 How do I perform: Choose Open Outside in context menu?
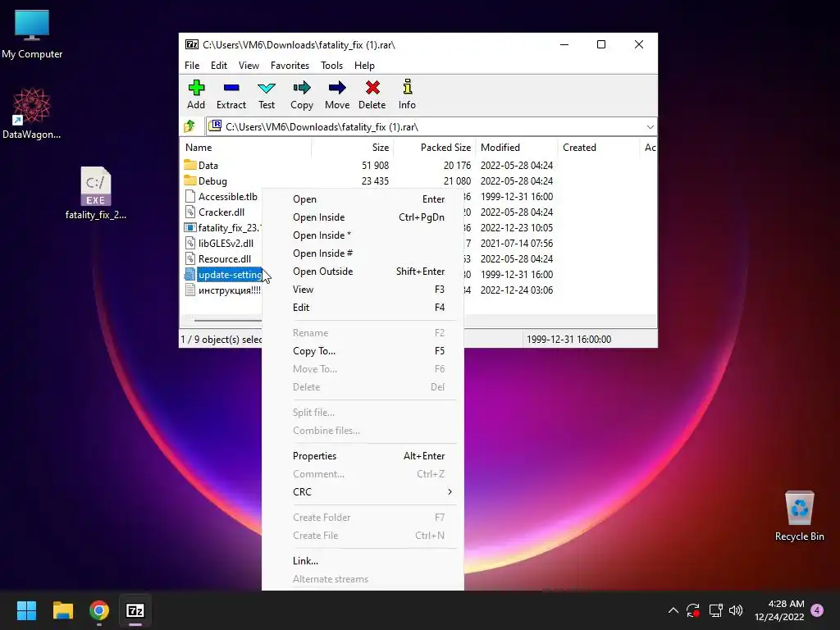(x=363, y=271)
